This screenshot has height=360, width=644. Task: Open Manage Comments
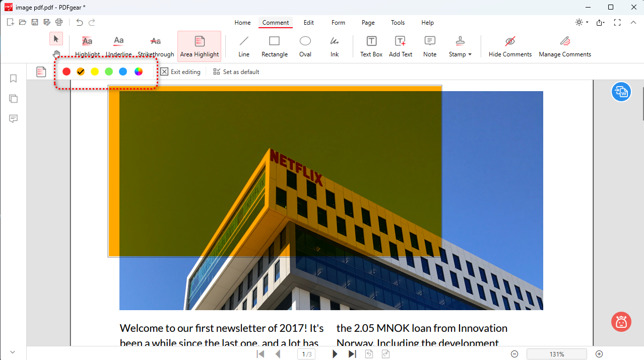click(x=565, y=47)
